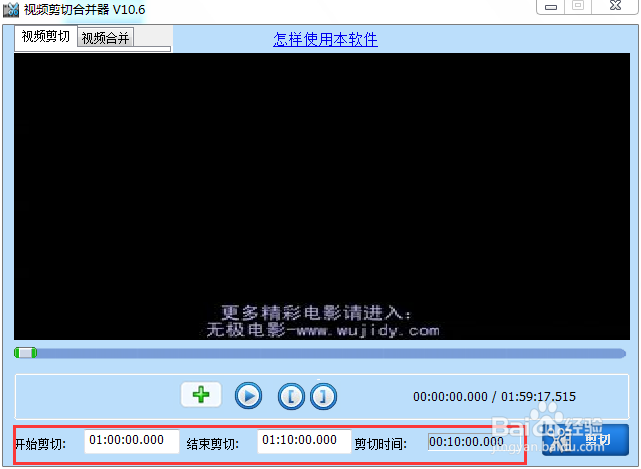Click the 结束剪切: label
This screenshot has height=469, width=641.
(213, 444)
